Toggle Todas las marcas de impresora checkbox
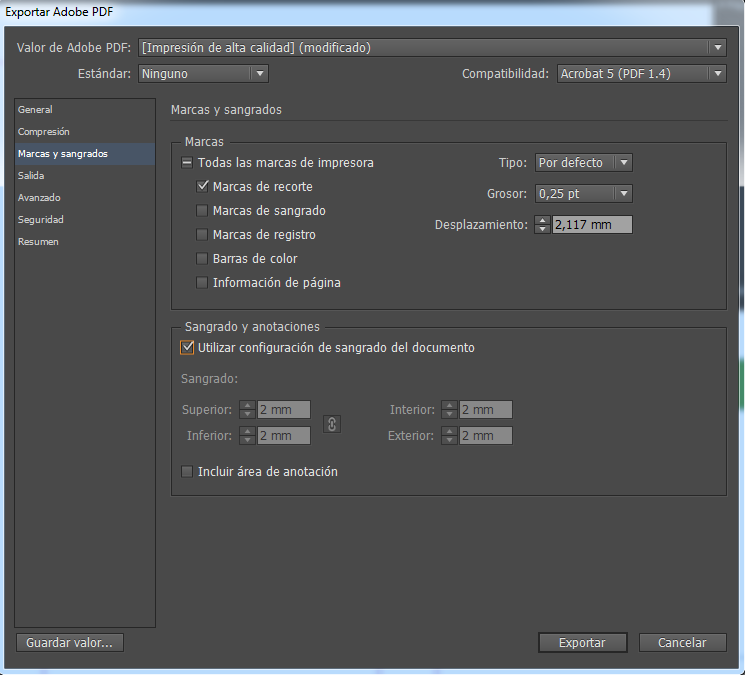 pos(187,163)
